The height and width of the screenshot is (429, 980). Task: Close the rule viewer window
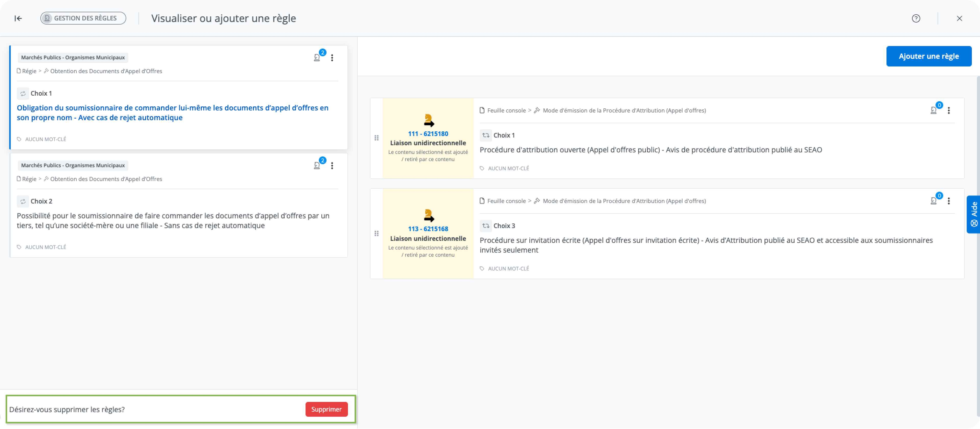tap(959, 18)
